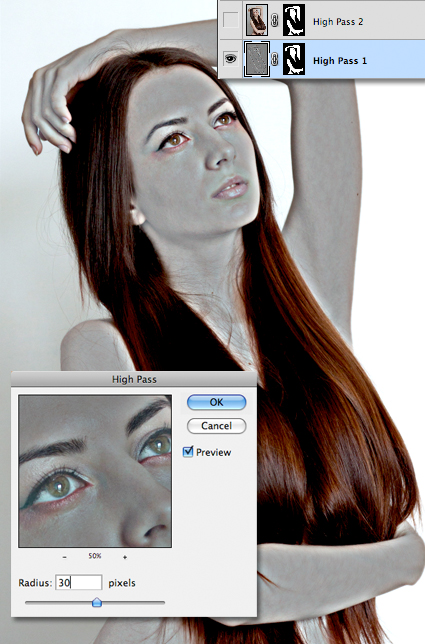Viewport: 425px width, 644px height.
Task: Click the High Pass filter preview image
Action: [x=95, y=471]
